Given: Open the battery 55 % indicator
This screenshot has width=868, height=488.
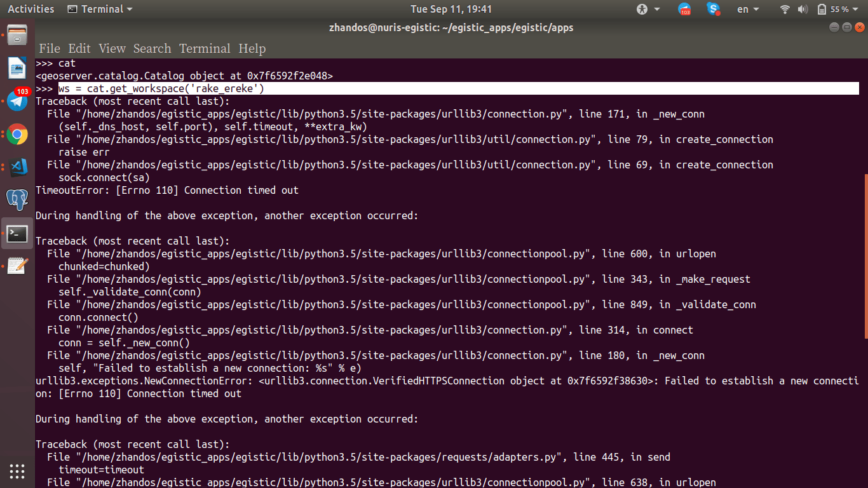Looking at the screenshot, I should [x=834, y=9].
